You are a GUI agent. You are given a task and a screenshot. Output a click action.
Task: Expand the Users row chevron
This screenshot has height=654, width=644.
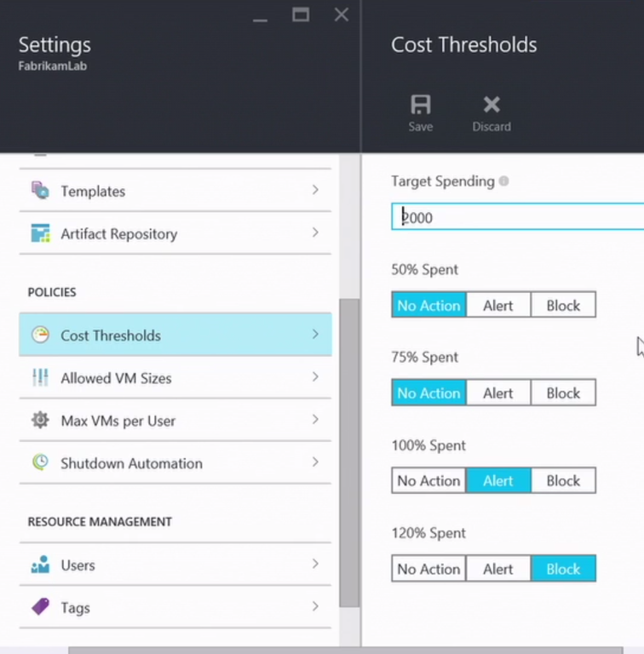coord(315,564)
